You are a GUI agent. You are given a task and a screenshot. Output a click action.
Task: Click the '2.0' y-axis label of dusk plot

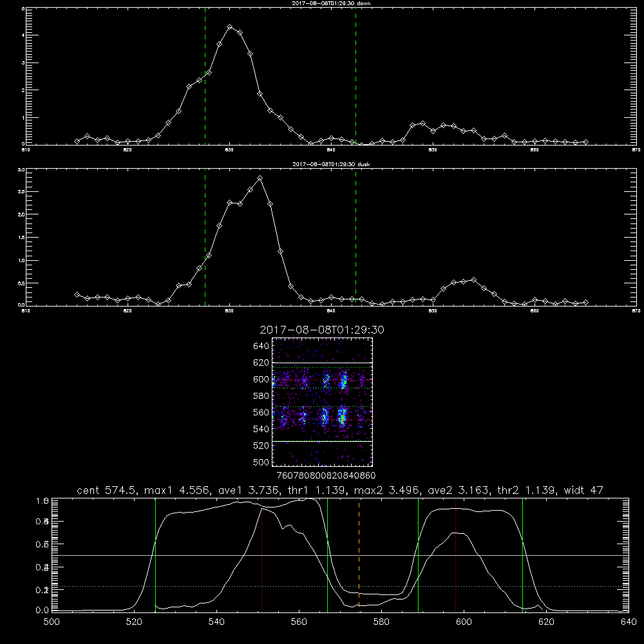pos(22,214)
